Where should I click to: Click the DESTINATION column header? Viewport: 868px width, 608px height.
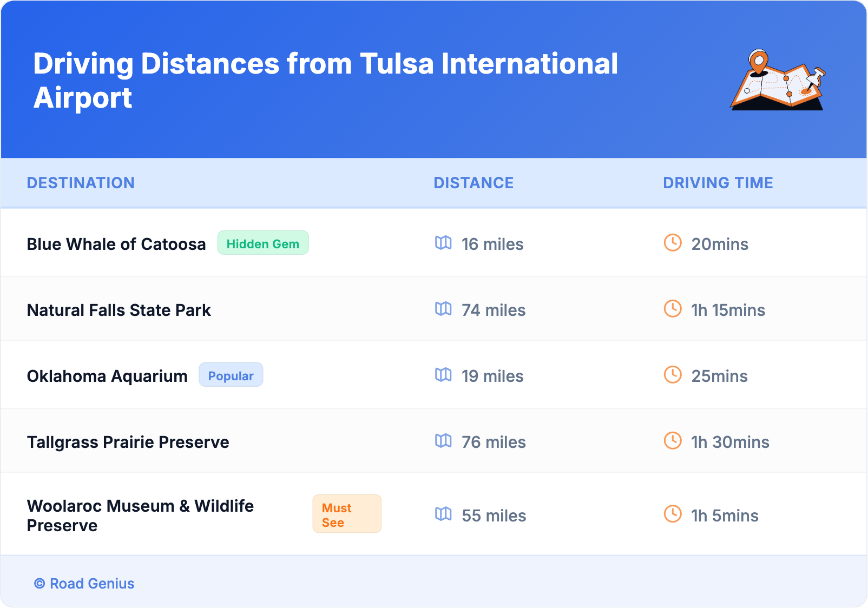[81, 183]
